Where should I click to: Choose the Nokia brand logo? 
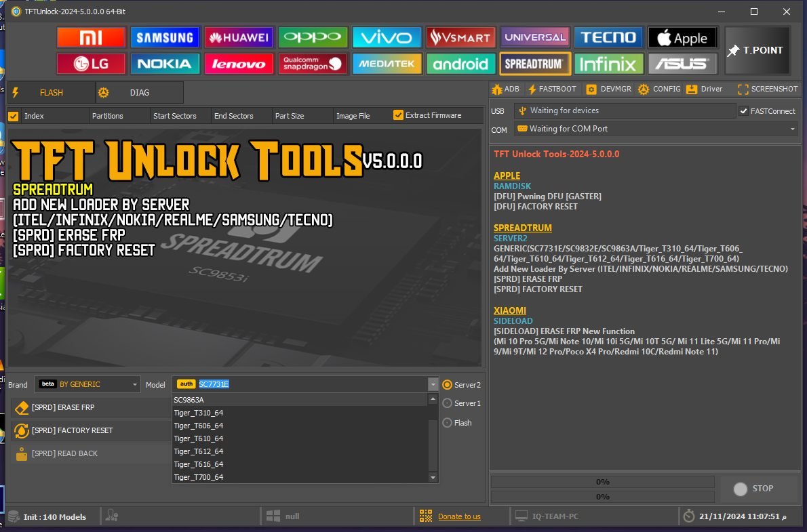tap(165, 64)
